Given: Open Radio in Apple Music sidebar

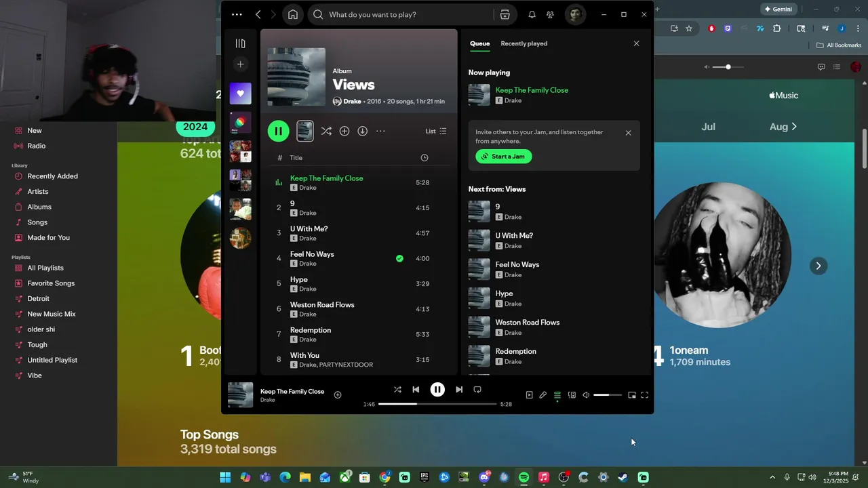Looking at the screenshot, I should [x=37, y=146].
